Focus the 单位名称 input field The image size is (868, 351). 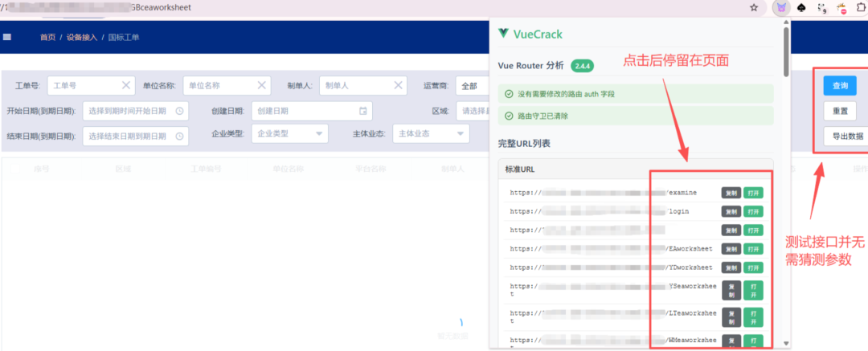point(227,86)
